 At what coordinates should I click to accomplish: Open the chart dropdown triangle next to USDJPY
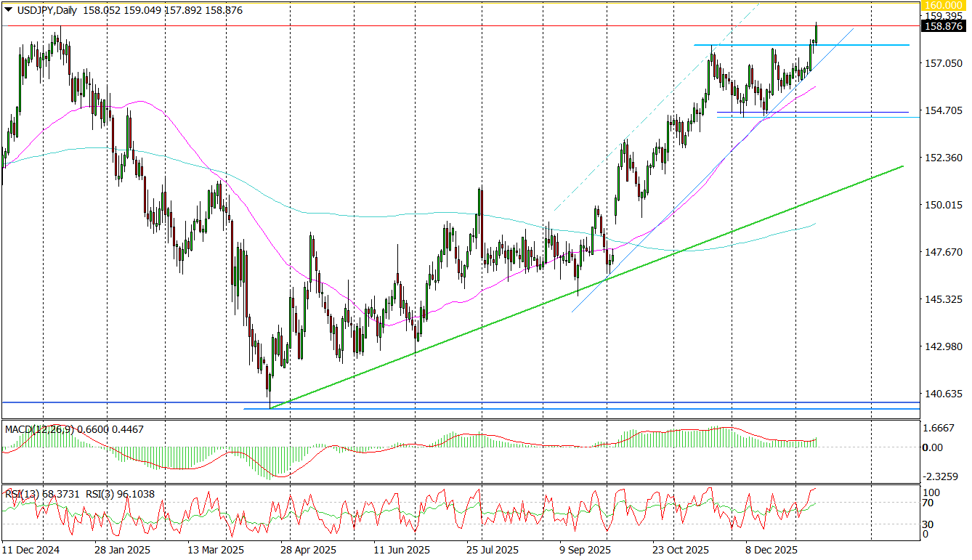pyautogui.click(x=7, y=10)
